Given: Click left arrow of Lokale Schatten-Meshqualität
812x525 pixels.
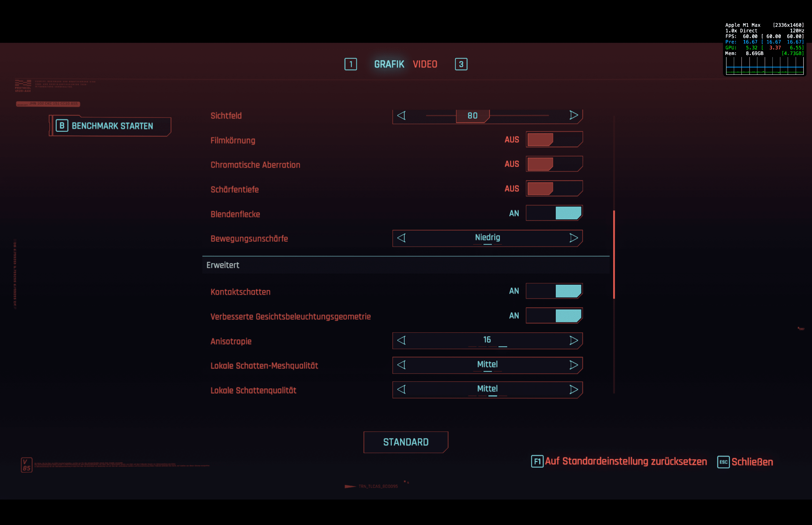Looking at the screenshot, I should point(401,365).
